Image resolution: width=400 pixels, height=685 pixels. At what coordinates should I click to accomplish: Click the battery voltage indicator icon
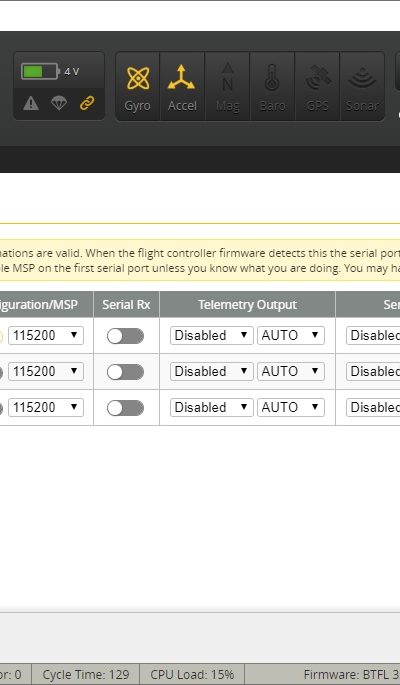(40, 72)
